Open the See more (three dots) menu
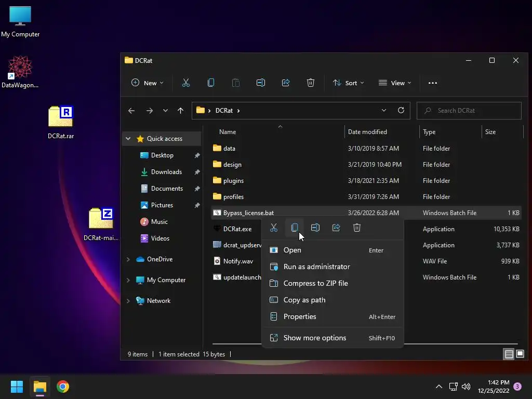Viewport: 532px width, 399px height. (433, 83)
